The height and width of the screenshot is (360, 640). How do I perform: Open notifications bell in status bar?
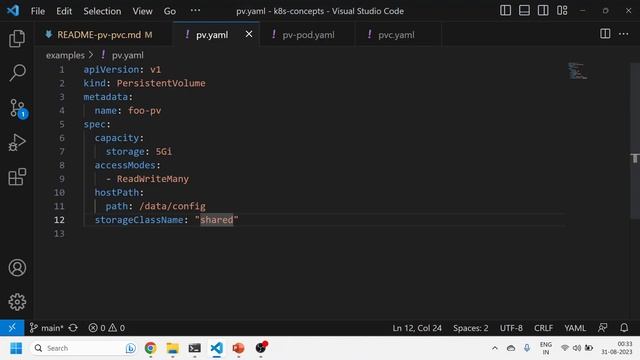[624, 327]
